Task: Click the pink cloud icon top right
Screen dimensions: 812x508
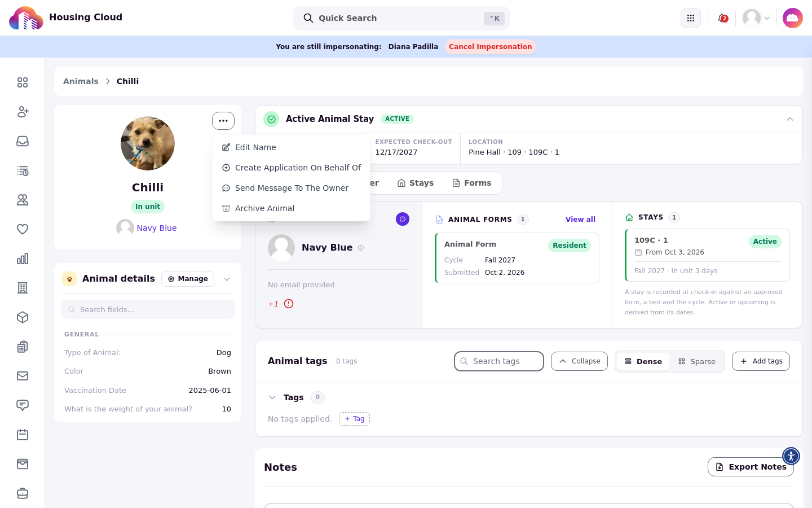Action: pos(793,18)
